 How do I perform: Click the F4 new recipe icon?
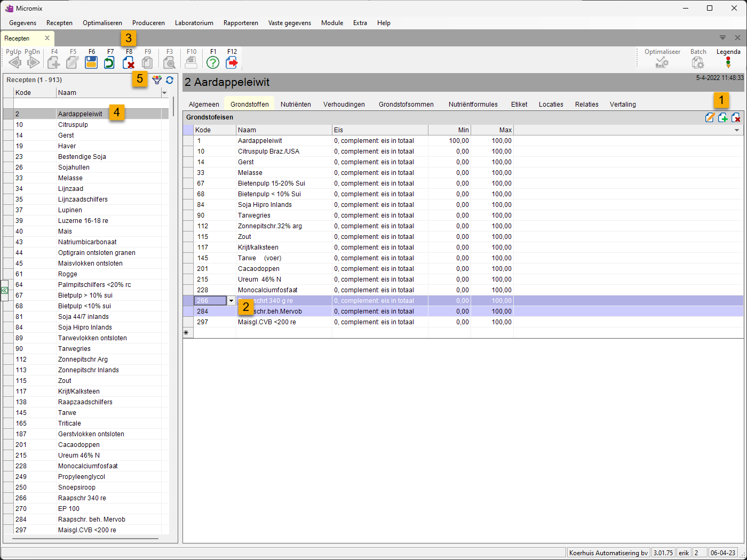[54, 62]
